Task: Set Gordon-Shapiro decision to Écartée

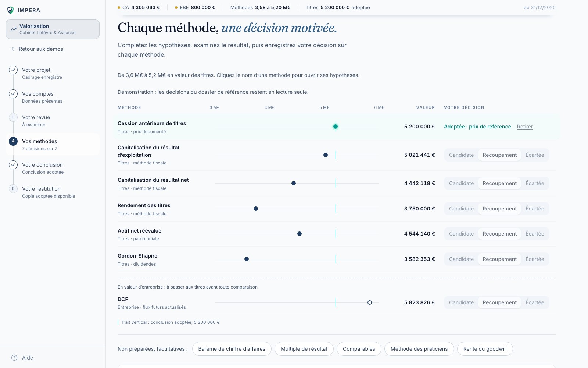Action: tap(535, 259)
